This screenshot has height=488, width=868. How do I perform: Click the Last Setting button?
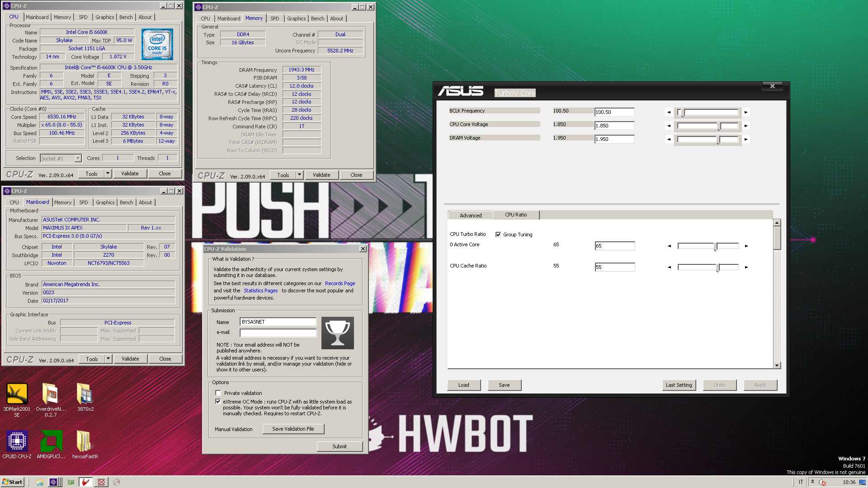(x=679, y=385)
